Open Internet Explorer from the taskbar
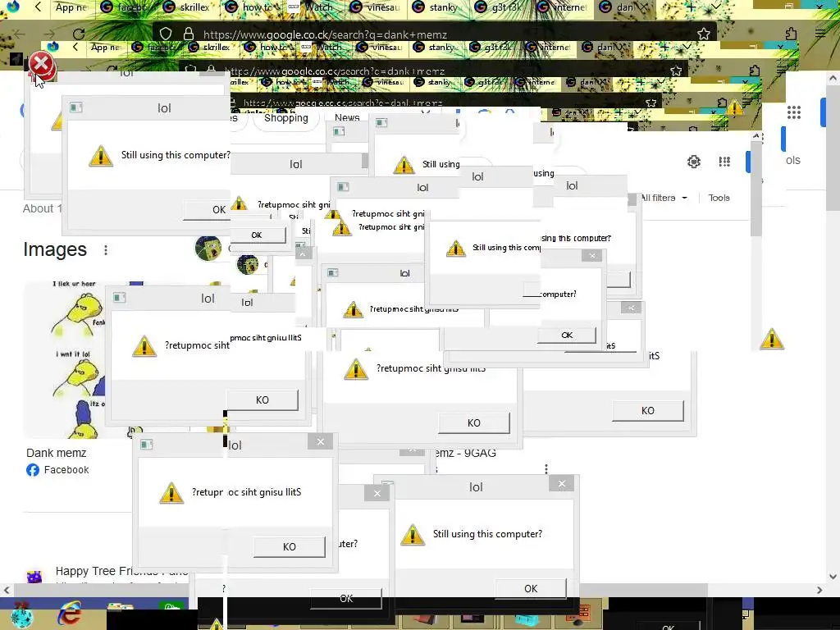 pyautogui.click(x=70, y=614)
